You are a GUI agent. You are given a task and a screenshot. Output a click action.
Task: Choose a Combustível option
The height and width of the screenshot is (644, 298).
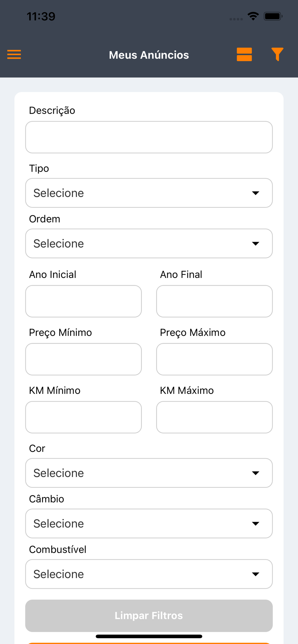click(149, 574)
